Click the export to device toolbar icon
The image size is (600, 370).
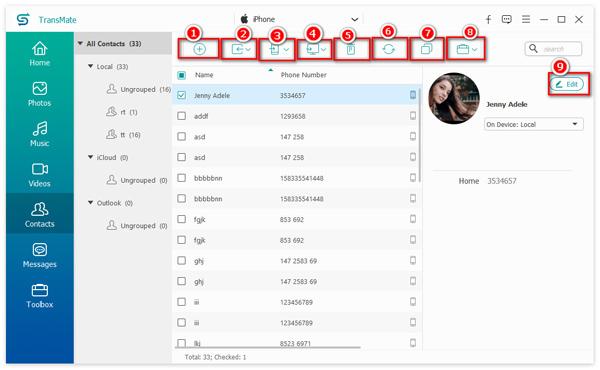[x=279, y=50]
